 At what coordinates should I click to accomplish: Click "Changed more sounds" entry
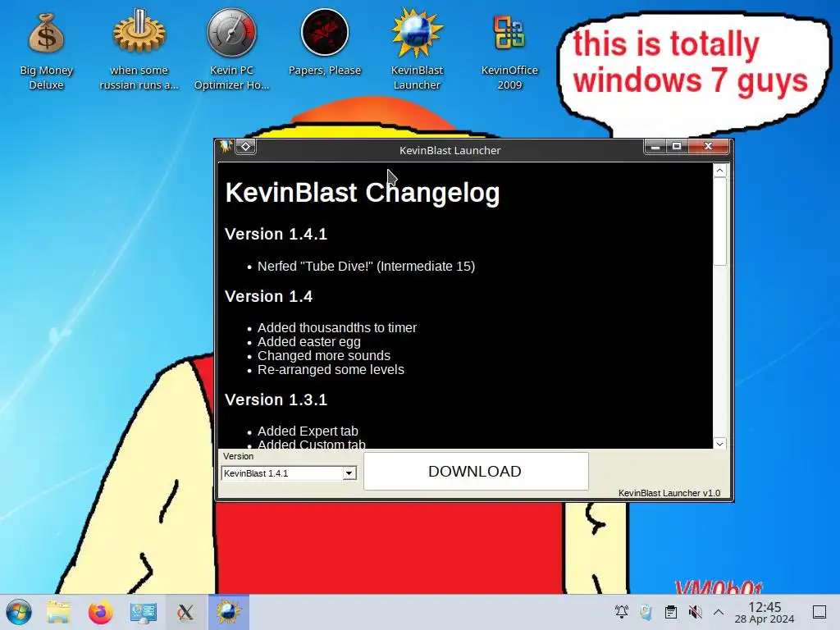pyautogui.click(x=323, y=356)
